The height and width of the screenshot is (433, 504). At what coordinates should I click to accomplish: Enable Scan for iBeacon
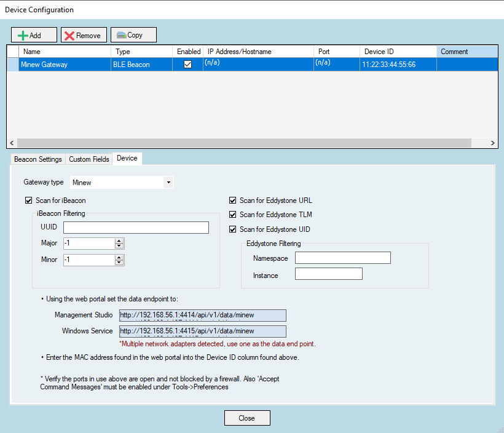pyautogui.click(x=28, y=200)
